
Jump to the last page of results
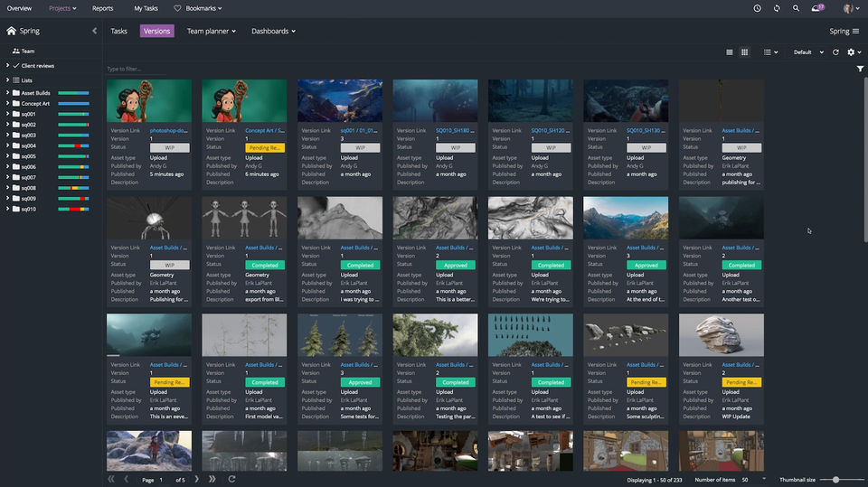212,479
